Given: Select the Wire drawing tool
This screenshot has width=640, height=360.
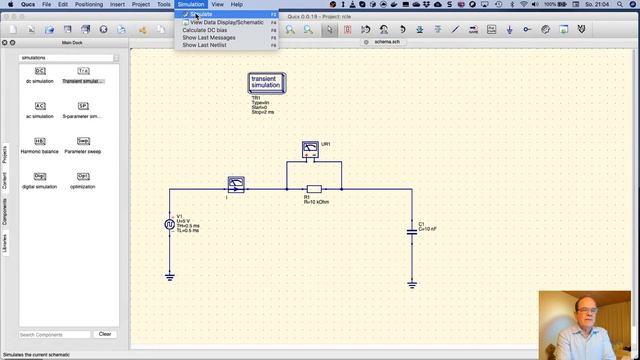Looking at the screenshot, I should pos(456,29).
